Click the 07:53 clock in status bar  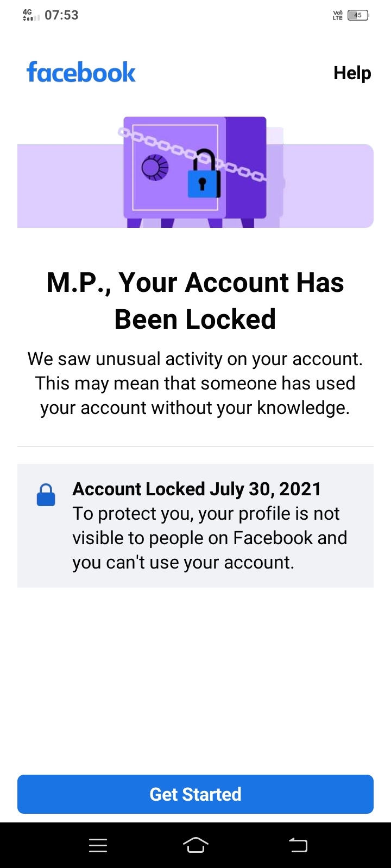tap(61, 15)
